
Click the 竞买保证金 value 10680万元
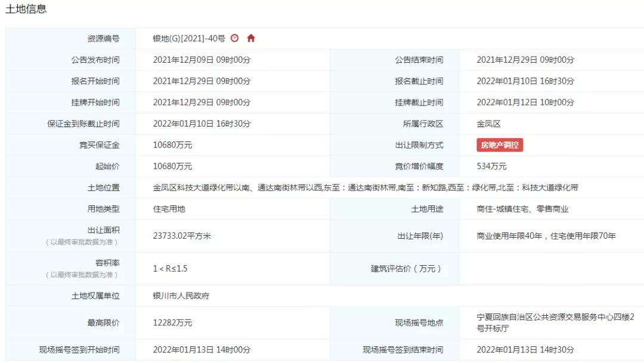[172, 145]
